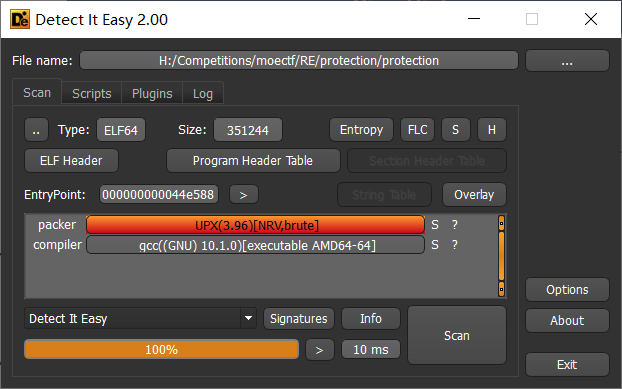The width and height of the screenshot is (622, 389).
Task: Switch to the Plugins tab
Action: click(x=152, y=94)
